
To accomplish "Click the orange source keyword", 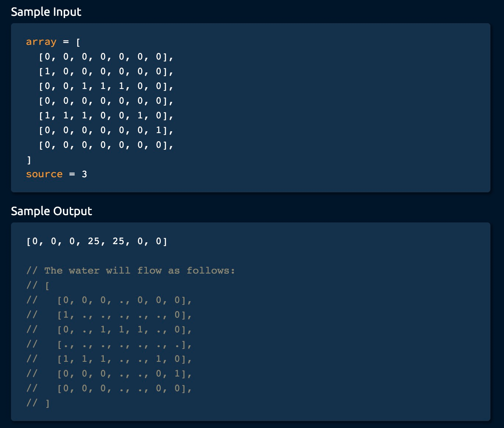I will (x=44, y=174).
